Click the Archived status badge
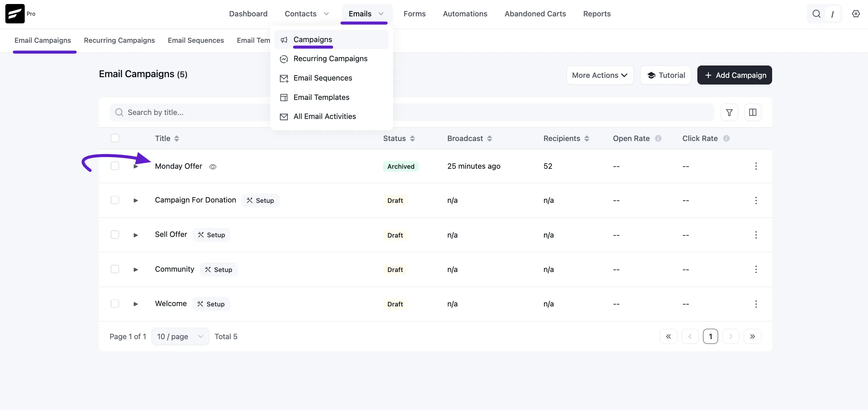 [x=401, y=166]
